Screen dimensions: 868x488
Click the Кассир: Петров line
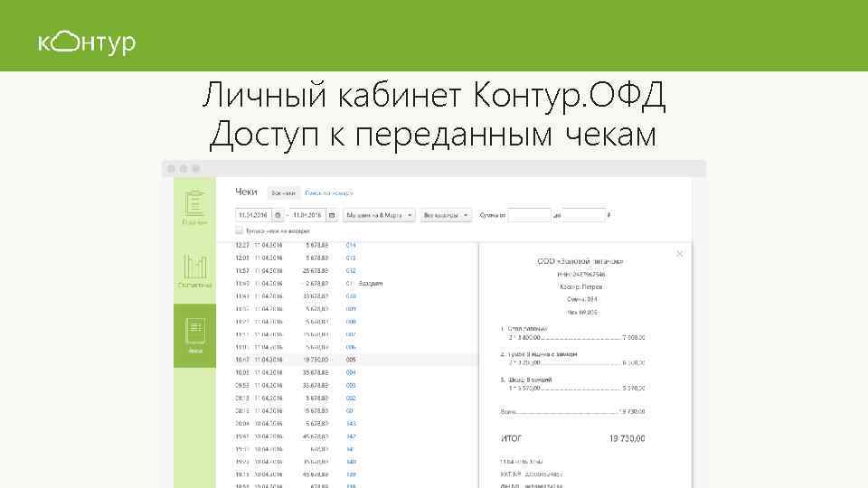(x=580, y=286)
